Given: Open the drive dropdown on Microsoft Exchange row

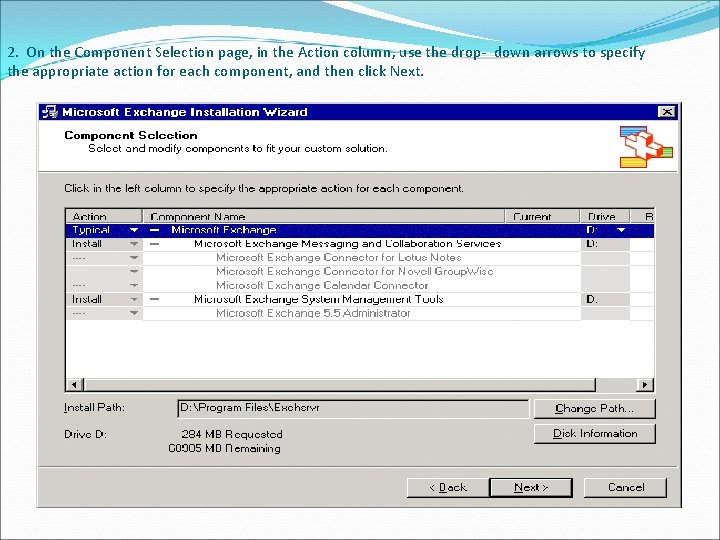Looking at the screenshot, I should [621, 230].
